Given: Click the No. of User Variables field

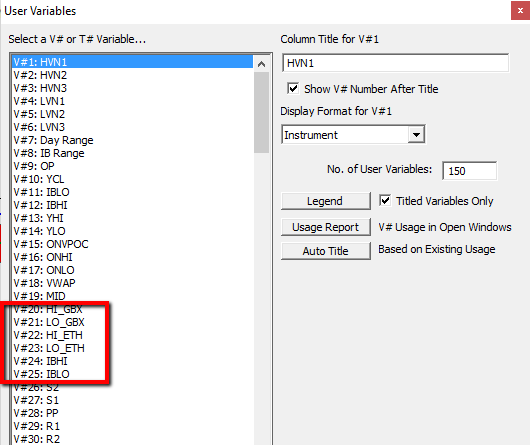Looking at the screenshot, I should 469,171.
